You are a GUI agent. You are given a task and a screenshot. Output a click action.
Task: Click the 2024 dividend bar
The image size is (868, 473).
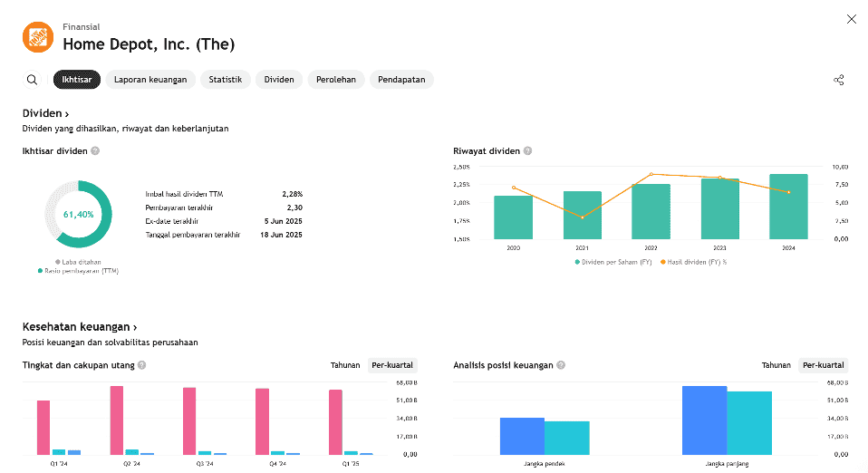point(788,207)
